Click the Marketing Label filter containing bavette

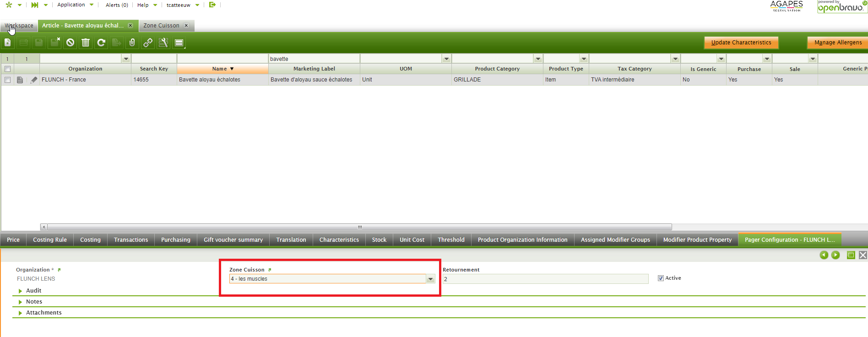click(x=314, y=59)
